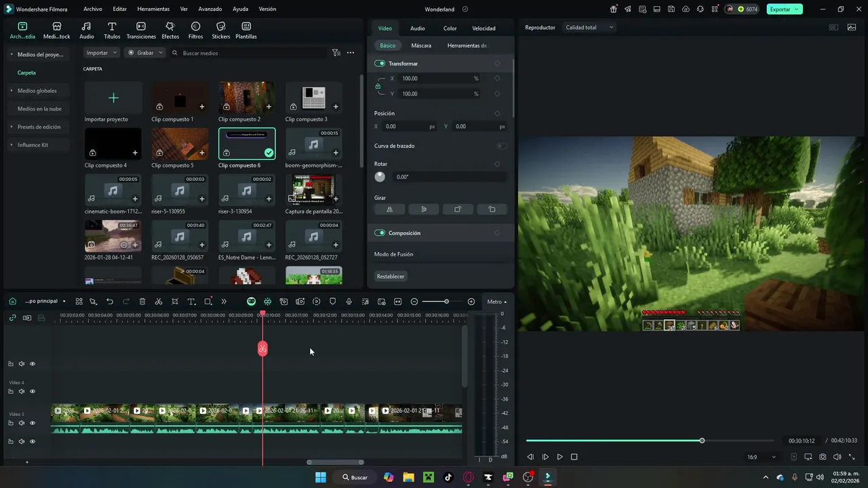Show more timeline tools with double chevron

pos(224,302)
